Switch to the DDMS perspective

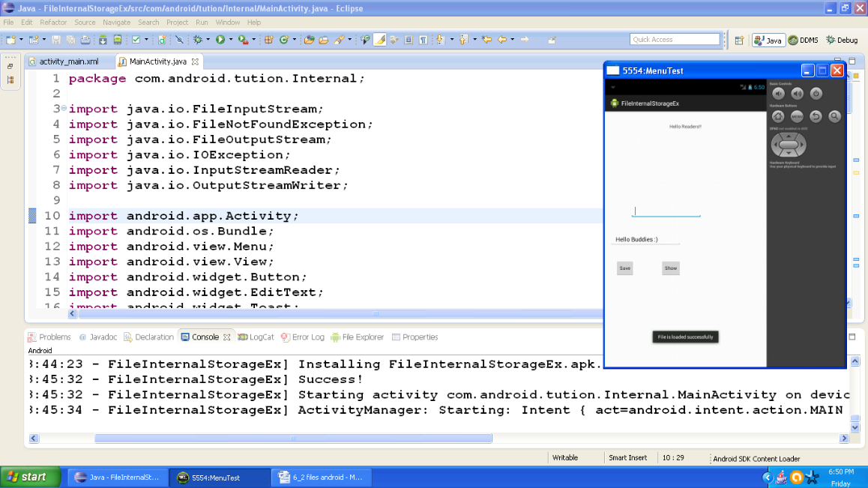pyautogui.click(x=804, y=40)
